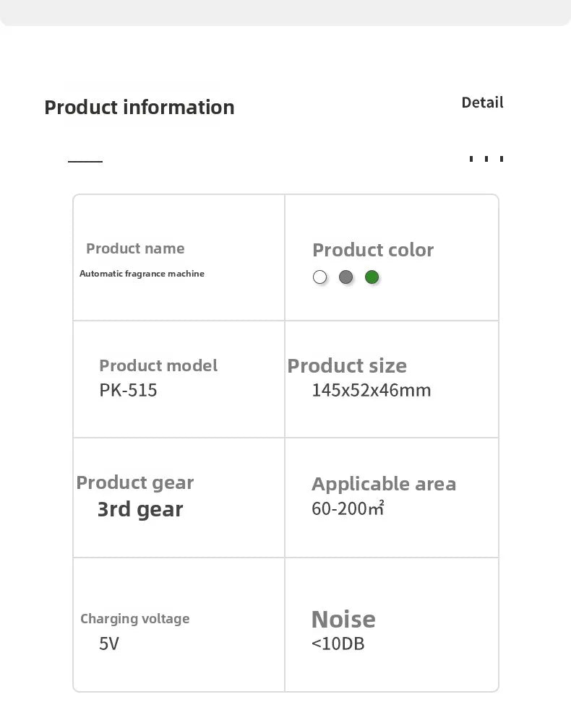Image resolution: width=571 pixels, height=728 pixels.
Task: Choose the gray product color swatch
Action: pyautogui.click(x=346, y=277)
